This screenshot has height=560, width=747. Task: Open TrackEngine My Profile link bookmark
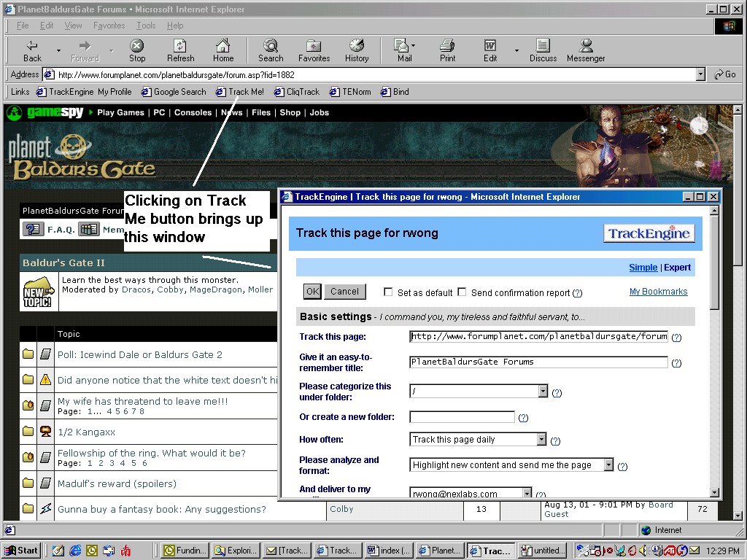(x=84, y=92)
